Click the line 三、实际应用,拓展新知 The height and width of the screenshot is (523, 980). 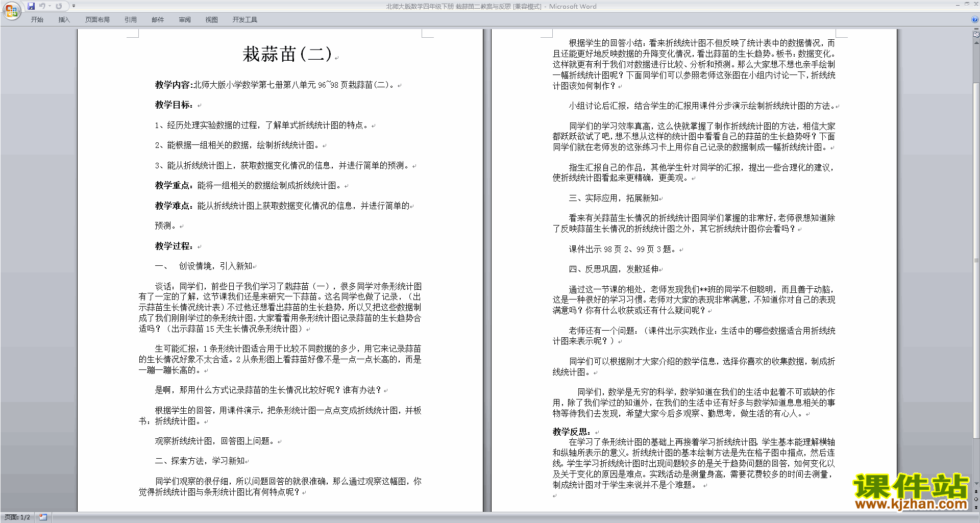[614, 198]
